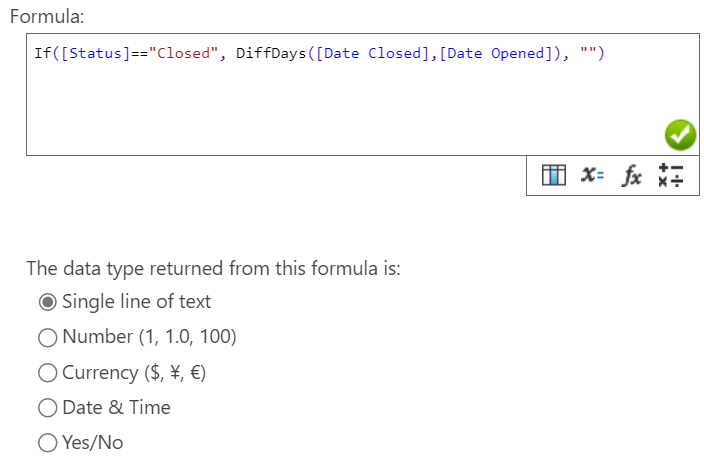Screen dimensions: 704x461
Task: Click the red "Closed" string literal
Action: [184, 53]
